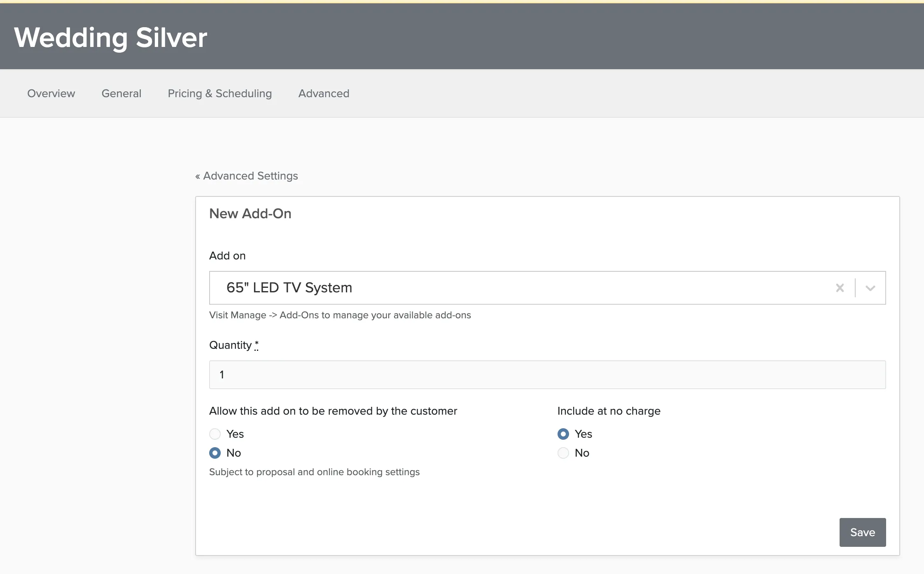
Task: Save the new add-on
Action: tap(863, 532)
